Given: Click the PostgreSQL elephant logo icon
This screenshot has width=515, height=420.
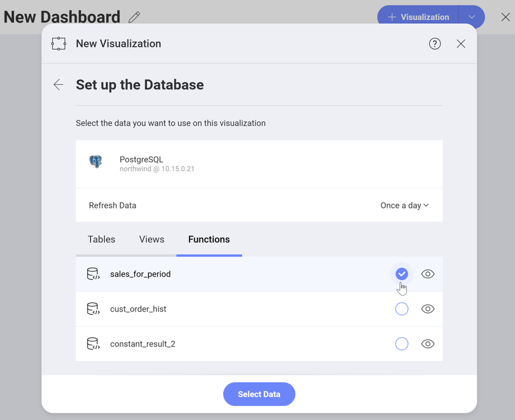Looking at the screenshot, I should point(96,162).
